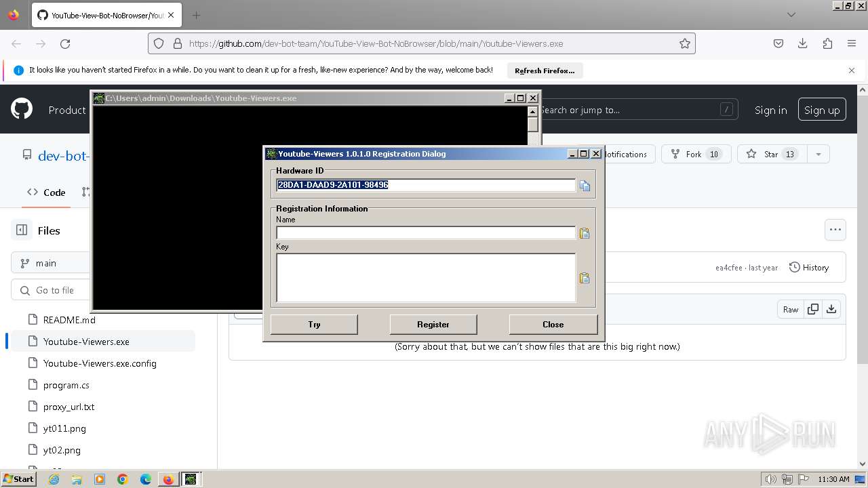Dismiss the Firefox notification bar
Viewport: 868px width, 488px height.
coord(852,70)
